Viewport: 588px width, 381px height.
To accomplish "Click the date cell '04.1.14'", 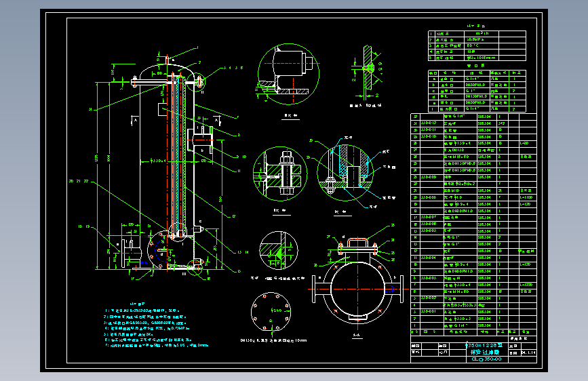I will click(x=528, y=353).
